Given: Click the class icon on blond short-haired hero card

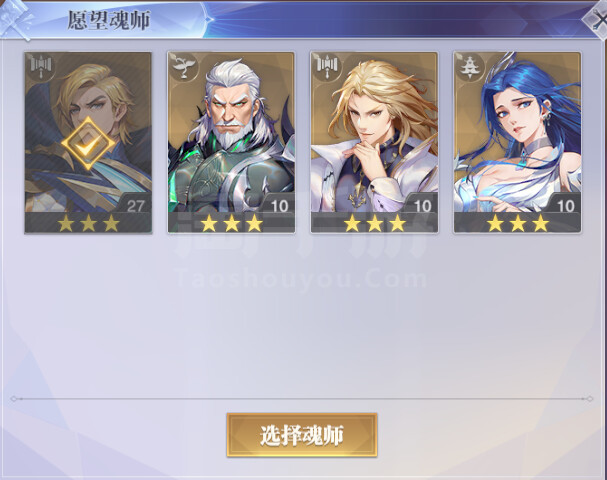Looking at the screenshot, I should point(41,67).
